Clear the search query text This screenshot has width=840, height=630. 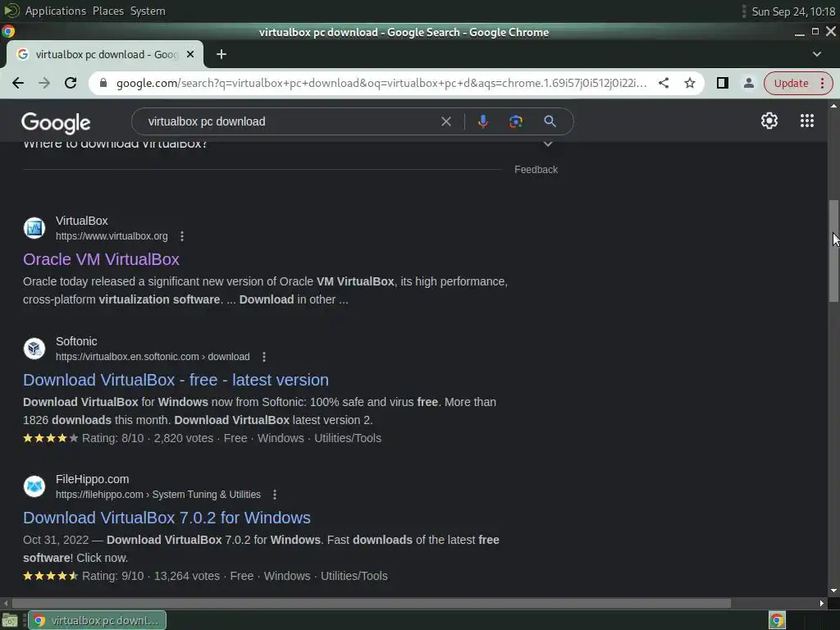445,121
